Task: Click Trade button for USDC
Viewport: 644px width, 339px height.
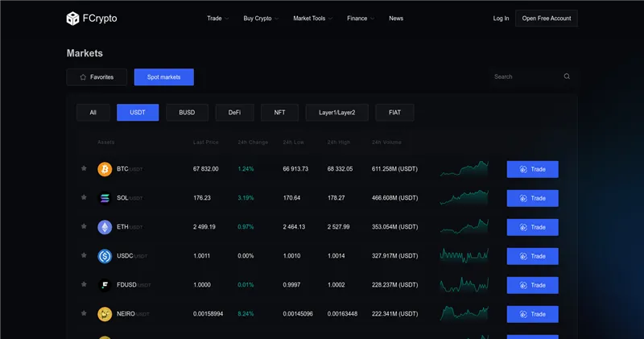Action: click(532, 256)
